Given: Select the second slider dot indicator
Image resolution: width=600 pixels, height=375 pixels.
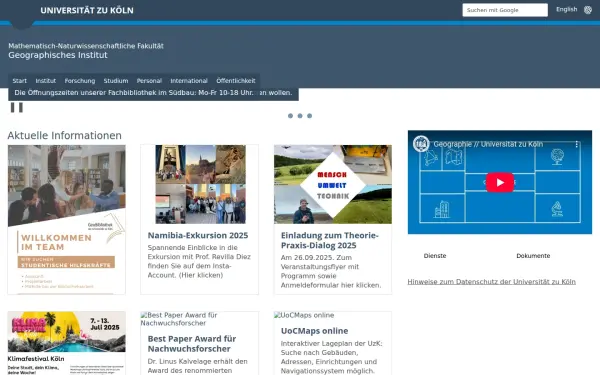Looking at the screenshot, I should [300, 116].
